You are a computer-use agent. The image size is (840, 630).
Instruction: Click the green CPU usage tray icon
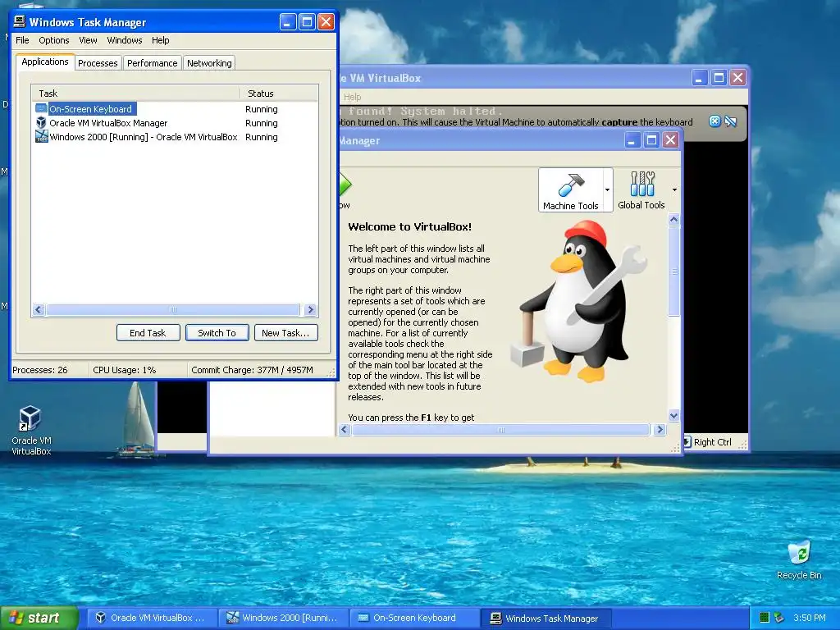pos(765,618)
